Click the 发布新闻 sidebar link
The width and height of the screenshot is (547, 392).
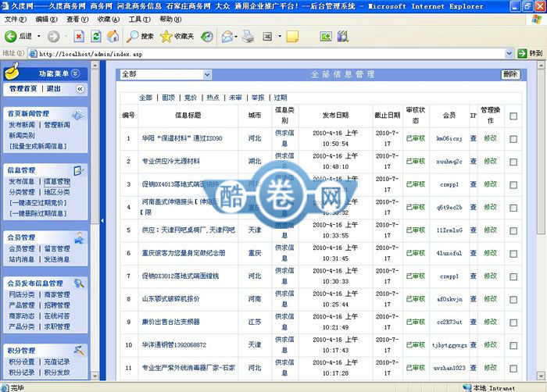[22, 125]
